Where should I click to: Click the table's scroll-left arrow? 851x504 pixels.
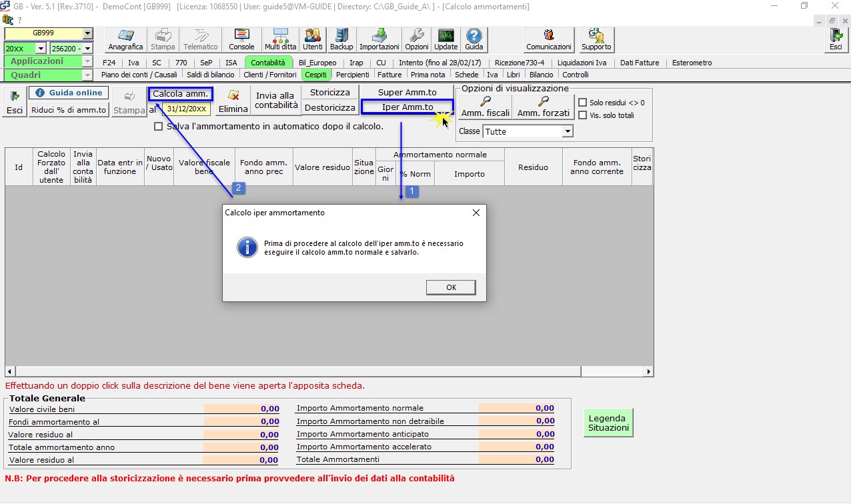(x=9, y=371)
